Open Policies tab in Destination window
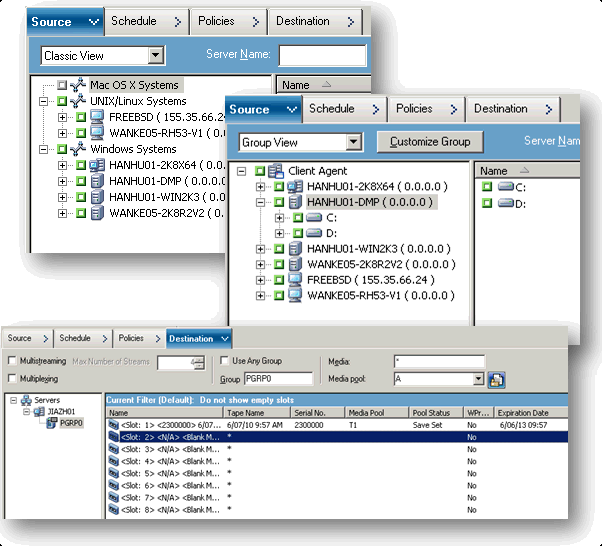 click(x=139, y=338)
